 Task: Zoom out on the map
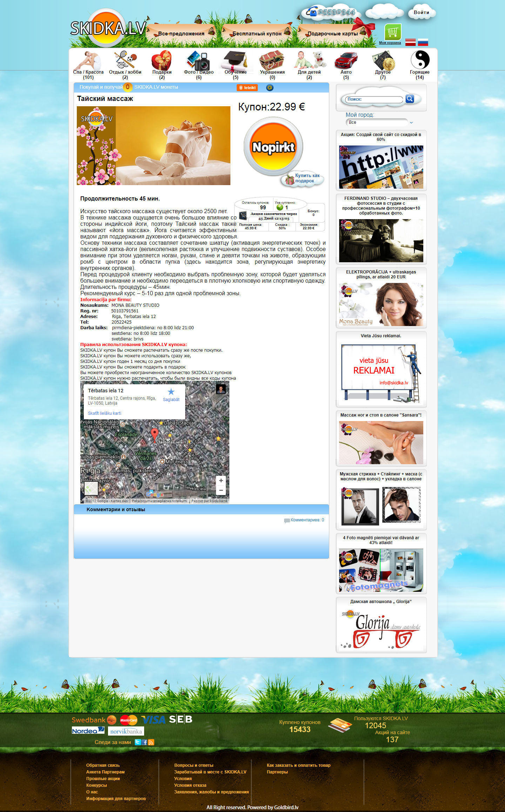(x=221, y=490)
